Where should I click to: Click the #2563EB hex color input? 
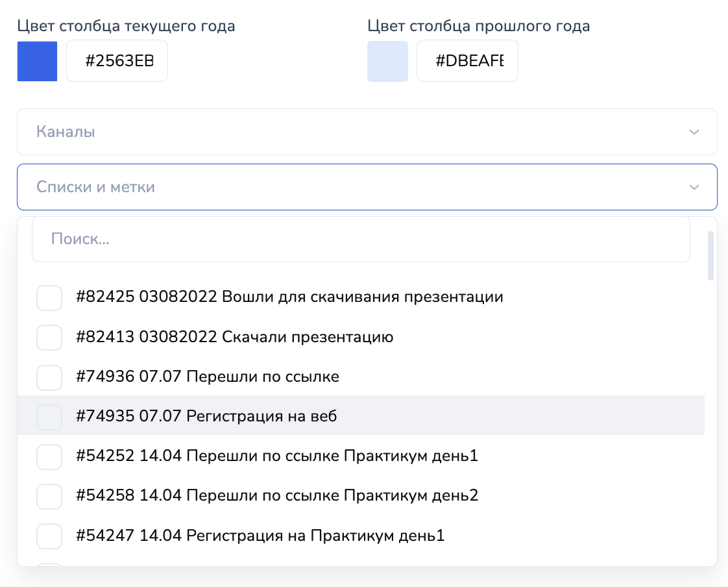tap(117, 62)
